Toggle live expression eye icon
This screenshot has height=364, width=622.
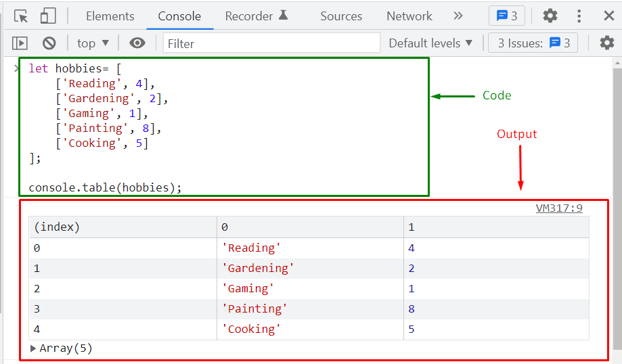[x=137, y=43]
